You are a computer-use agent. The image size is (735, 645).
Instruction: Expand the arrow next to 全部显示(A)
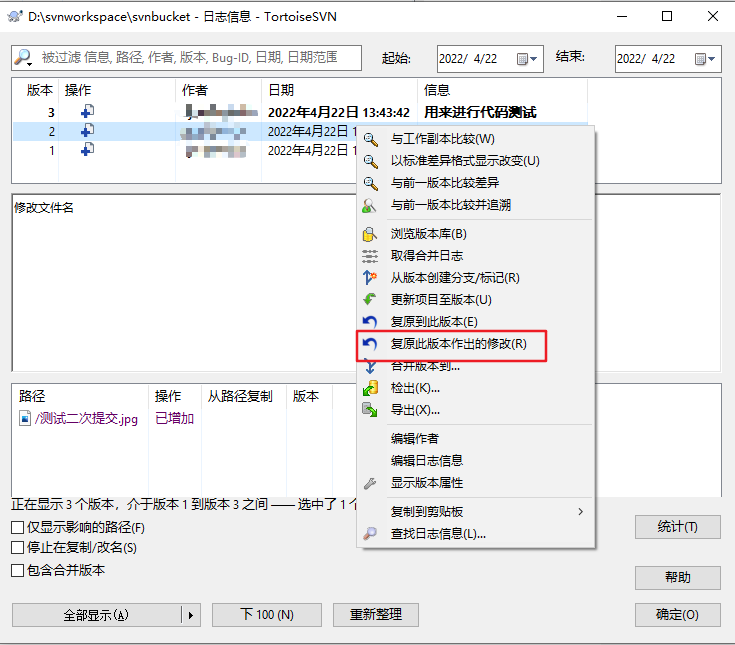(191, 615)
